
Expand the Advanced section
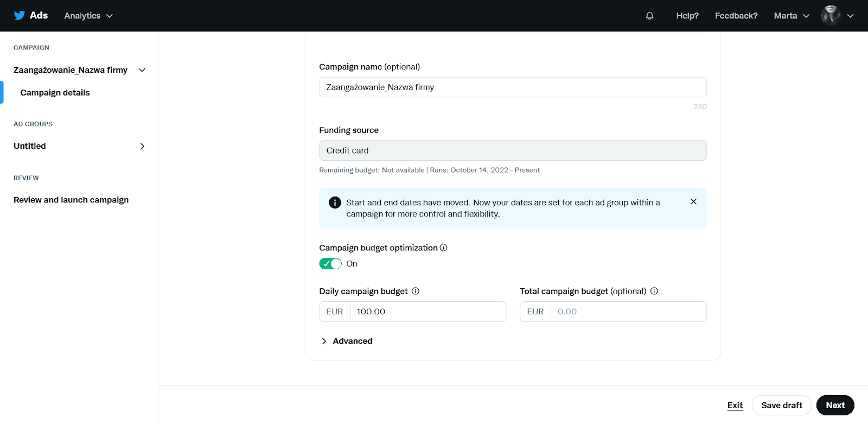coord(347,341)
